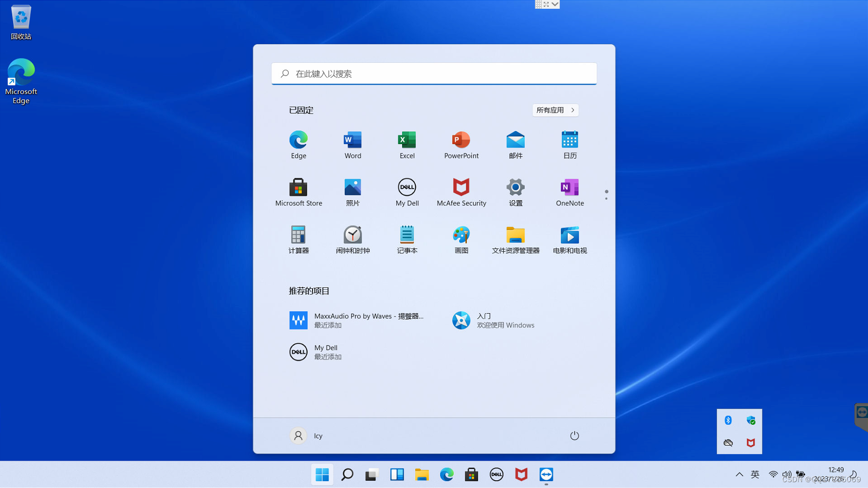Open File Explorer from the taskbar

click(x=422, y=474)
